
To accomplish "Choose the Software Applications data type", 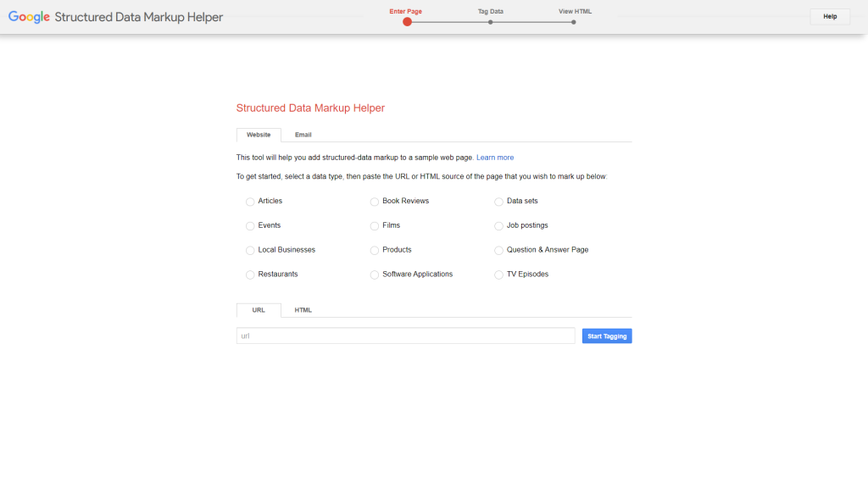I will [x=375, y=275].
